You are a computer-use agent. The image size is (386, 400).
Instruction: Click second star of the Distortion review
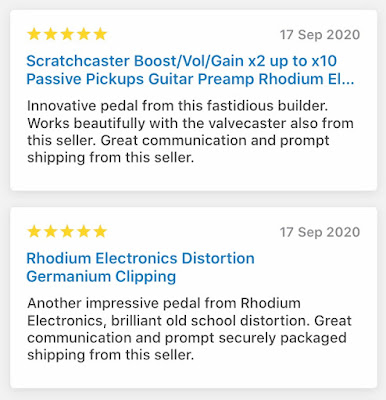click(x=50, y=231)
